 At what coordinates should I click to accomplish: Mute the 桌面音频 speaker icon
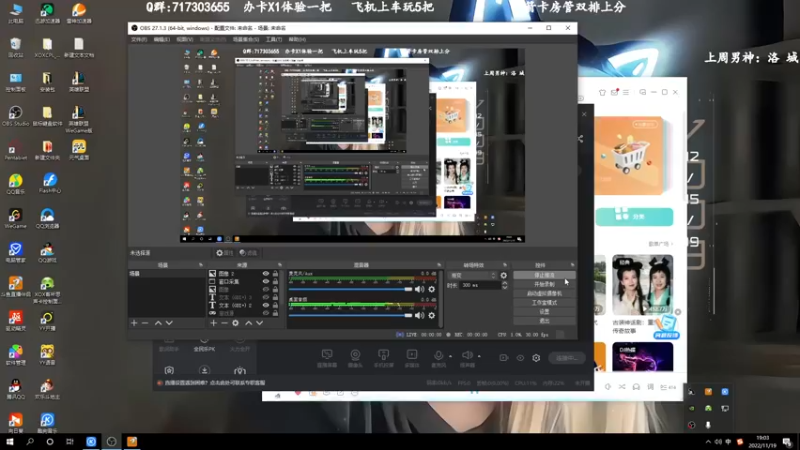pyautogui.click(x=419, y=315)
